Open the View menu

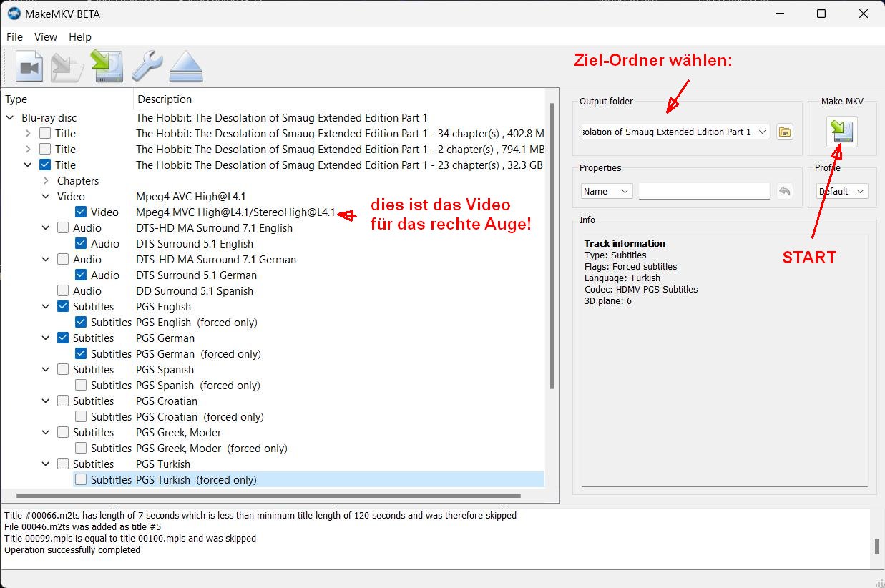coord(46,37)
